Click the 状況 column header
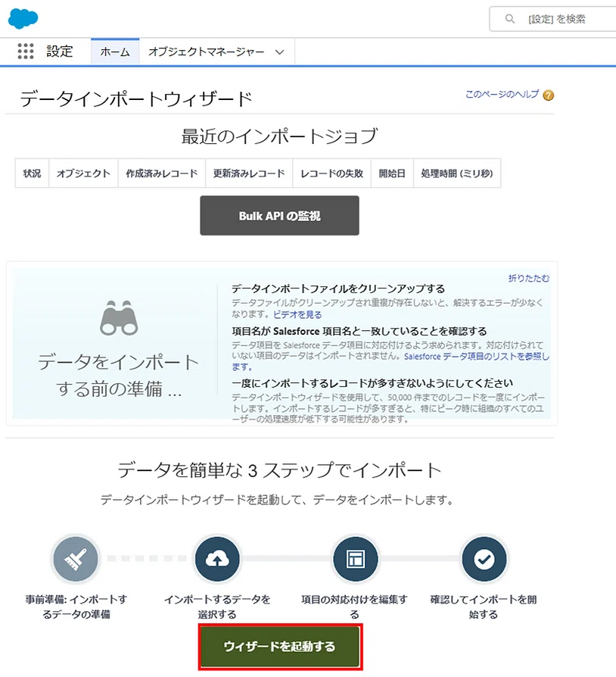Screen dimensions: 616x677 (32, 173)
